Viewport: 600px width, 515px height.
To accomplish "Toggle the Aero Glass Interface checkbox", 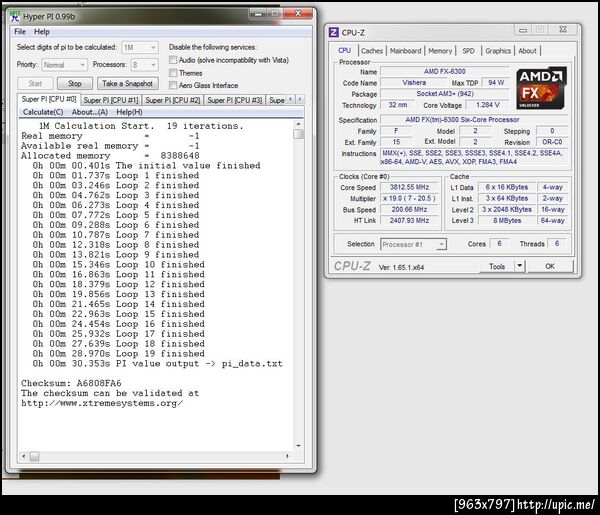I will click(x=173, y=85).
